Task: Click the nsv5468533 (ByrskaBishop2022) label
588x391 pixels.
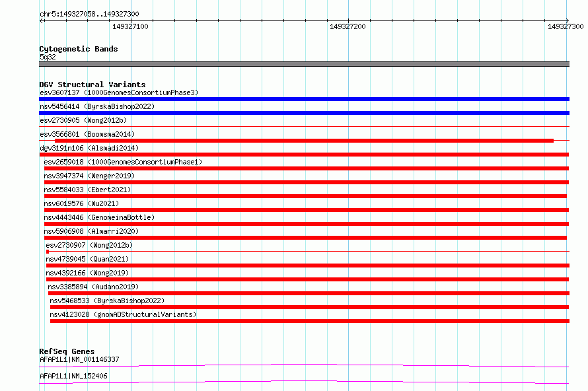Action: coord(107,301)
